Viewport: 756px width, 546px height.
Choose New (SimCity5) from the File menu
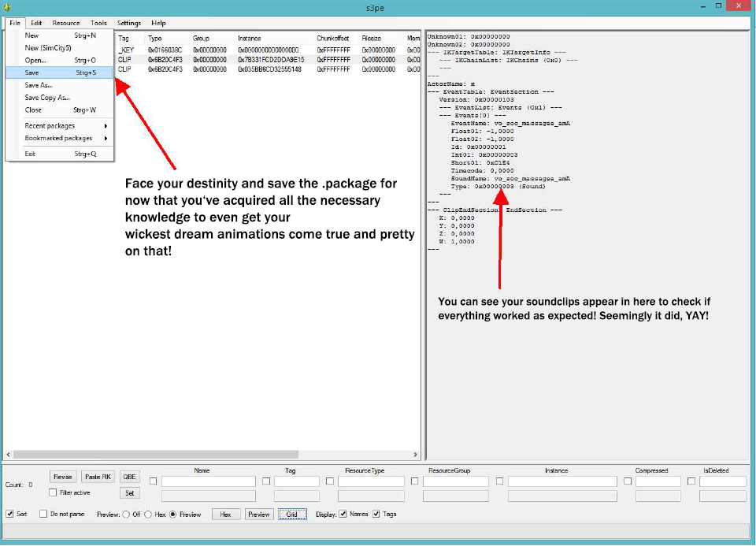click(60, 48)
